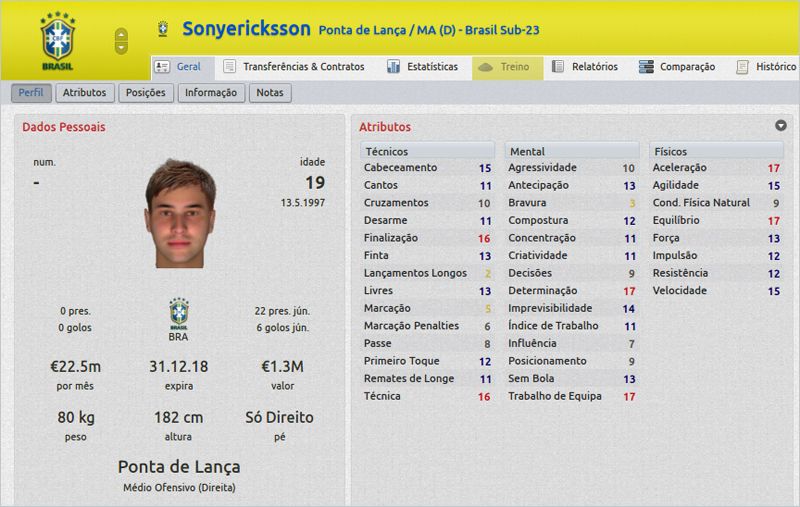Click the Transferências & Contratos document icon
This screenshot has width=800, height=507.
[x=229, y=67]
